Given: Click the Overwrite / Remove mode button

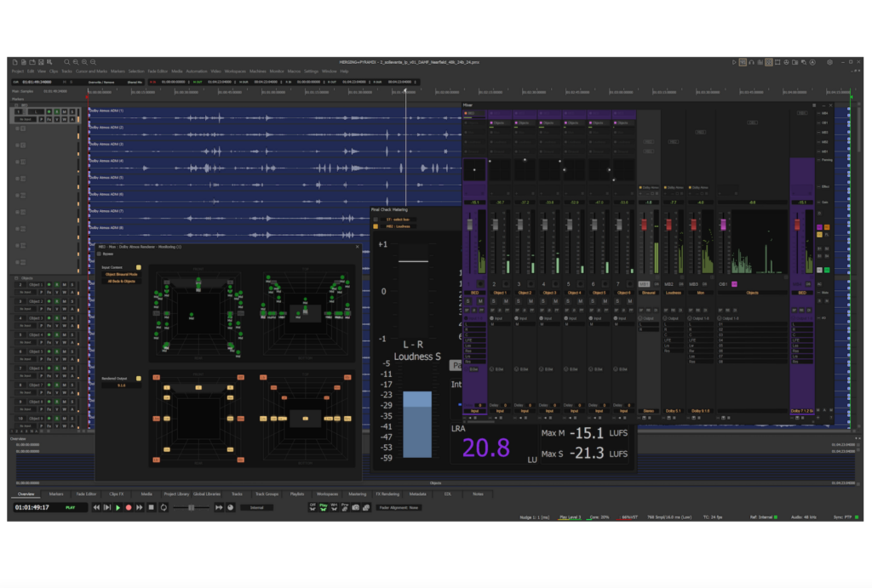Looking at the screenshot, I should click(x=100, y=82).
